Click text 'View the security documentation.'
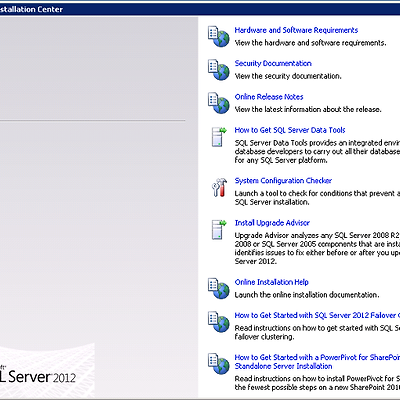400x400 pixels. pos(288,76)
